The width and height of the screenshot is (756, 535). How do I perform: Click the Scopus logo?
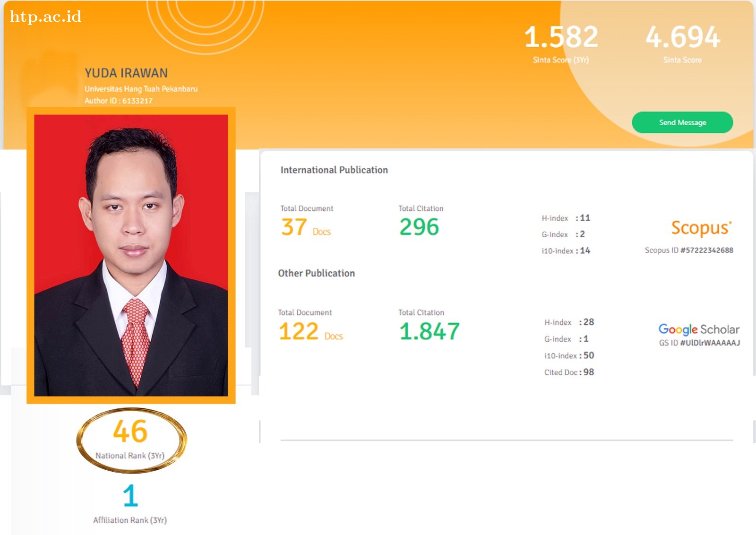click(x=701, y=228)
